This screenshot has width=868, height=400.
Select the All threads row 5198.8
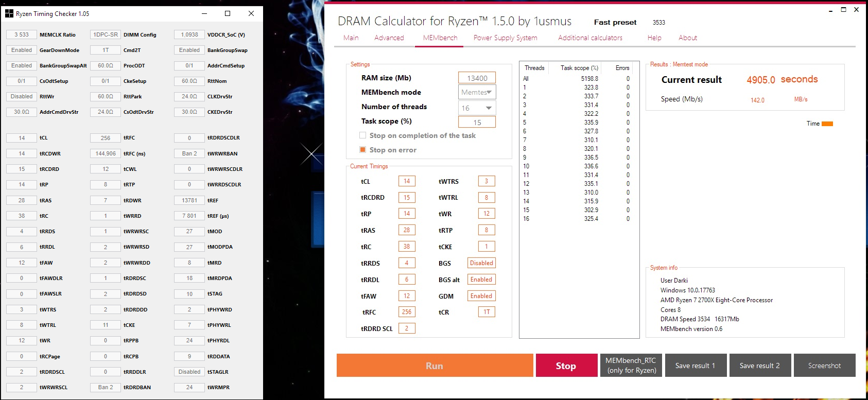tap(578, 79)
